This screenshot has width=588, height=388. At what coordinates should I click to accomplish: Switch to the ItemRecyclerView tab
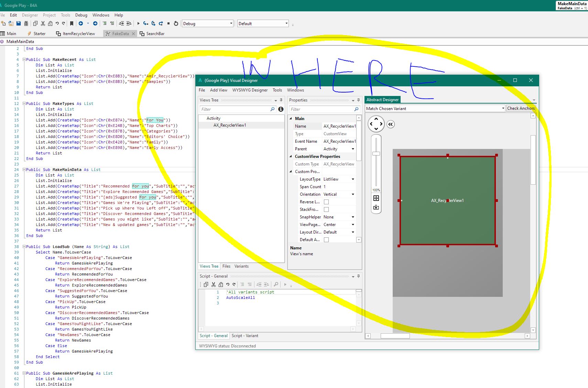click(x=75, y=34)
